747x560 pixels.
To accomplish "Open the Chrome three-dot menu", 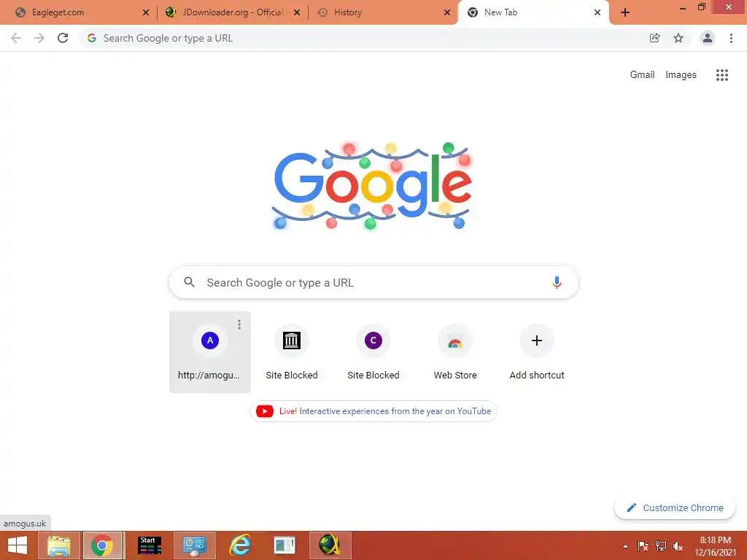I will [x=731, y=38].
